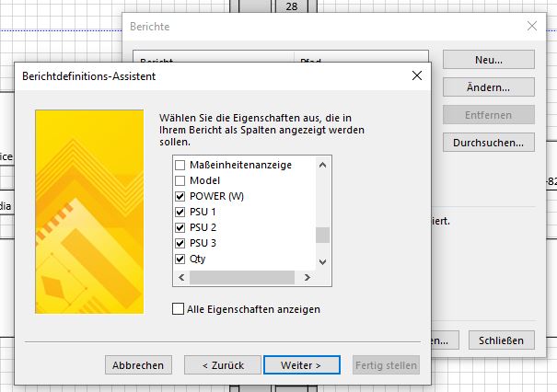The height and width of the screenshot is (392, 557).
Task: Close the Berichte dialog window
Action: pos(530,27)
